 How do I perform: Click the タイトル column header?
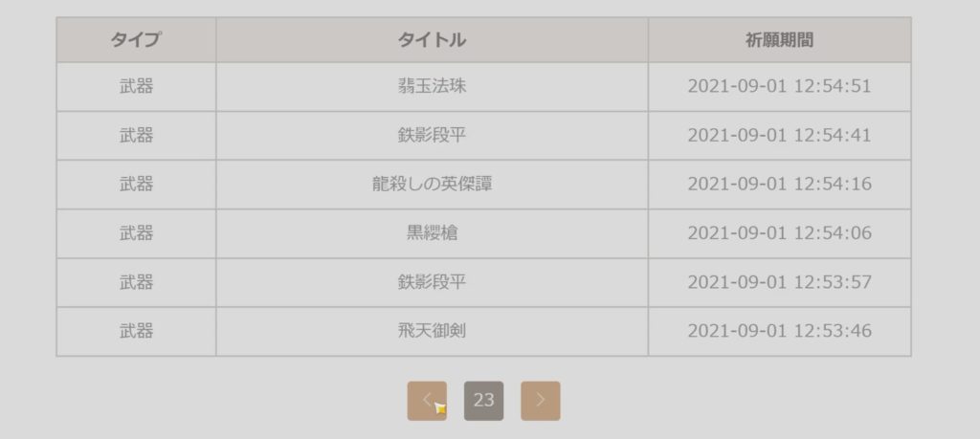[x=432, y=40]
